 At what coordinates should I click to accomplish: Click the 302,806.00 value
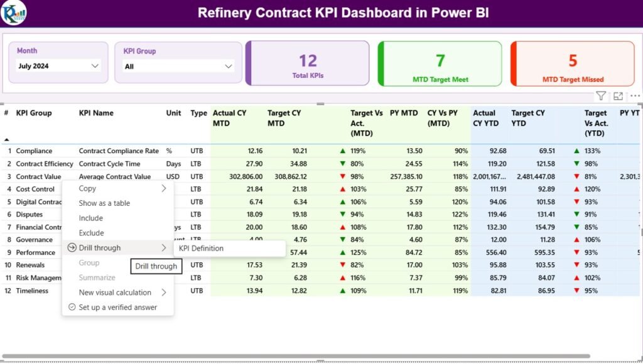(x=246, y=176)
